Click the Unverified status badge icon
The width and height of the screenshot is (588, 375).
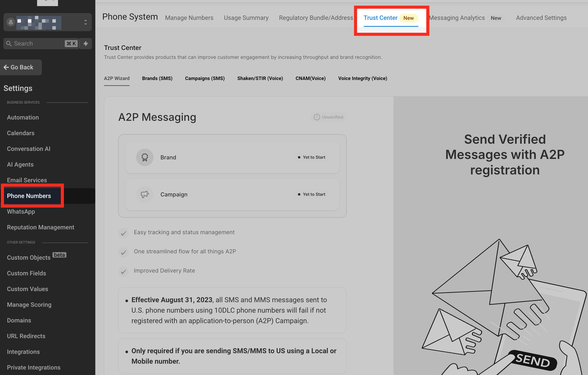(x=317, y=117)
